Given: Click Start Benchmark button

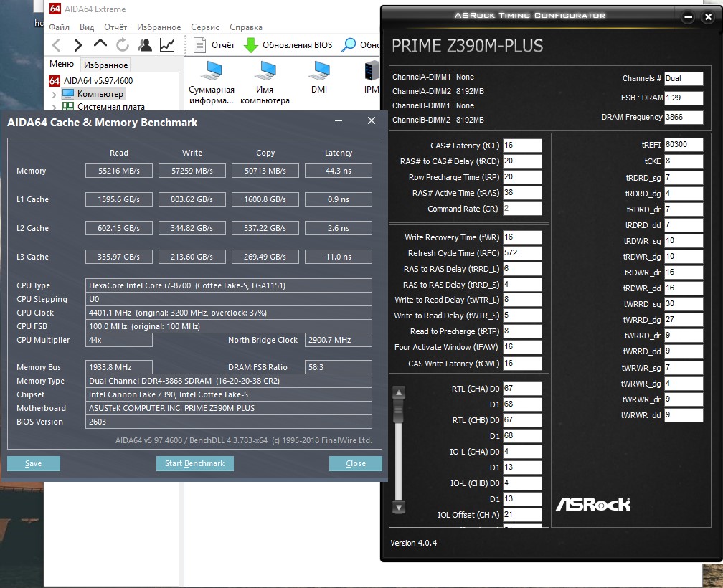Looking at the screenshot, I should [x=194, y=463].
